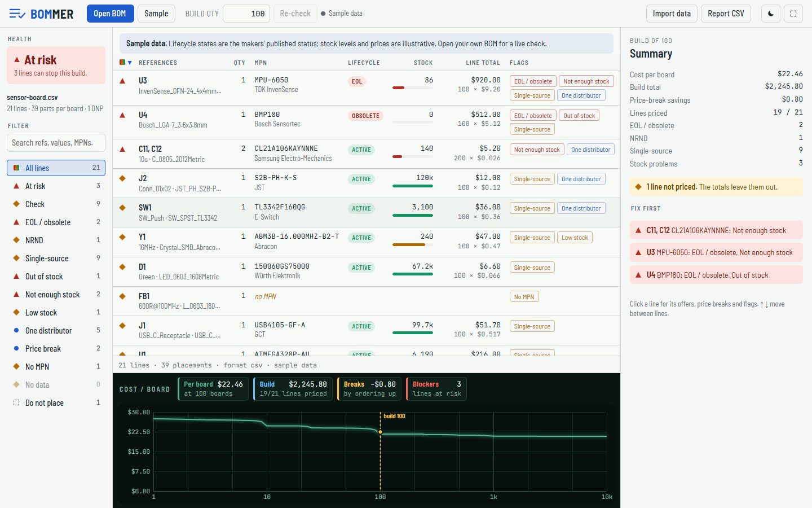Viewport: 812px width, 508px height.
Task: Filter by Check lines
Action: coord(56,204)
